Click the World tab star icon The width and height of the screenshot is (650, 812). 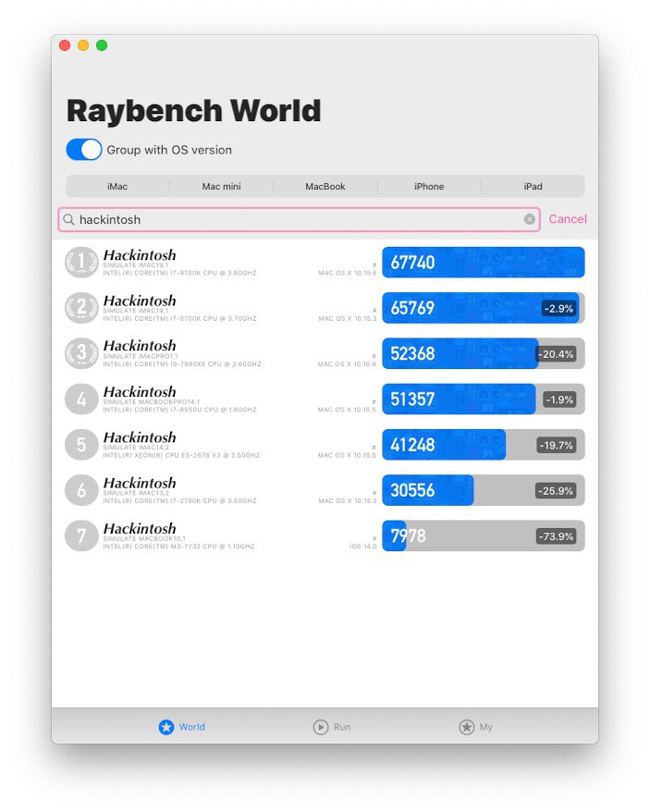coord(166,727)
